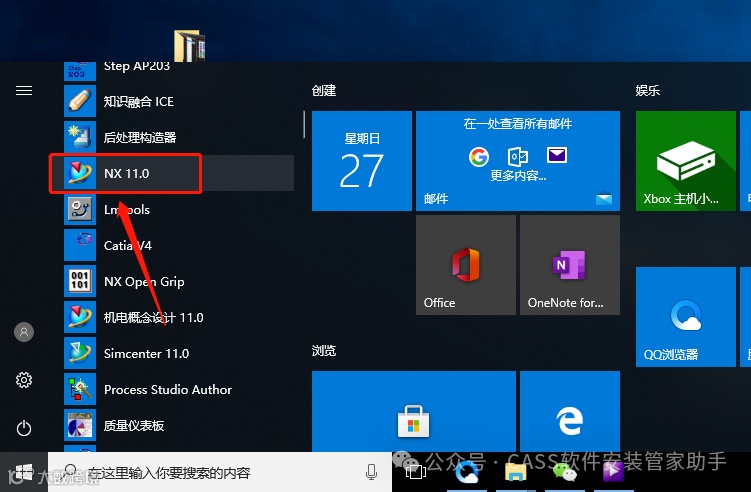Open the folder icon on the desktop

[x=190, y=46]
